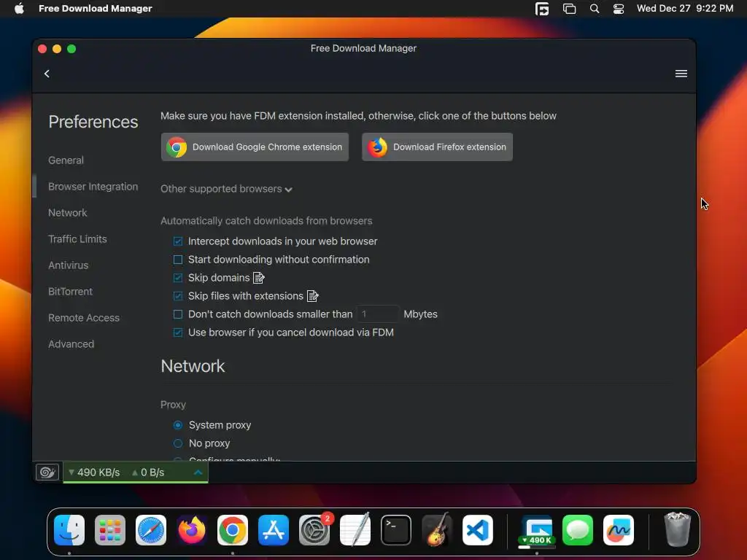Open Spotlight search in menu bar

click(594, 9)
